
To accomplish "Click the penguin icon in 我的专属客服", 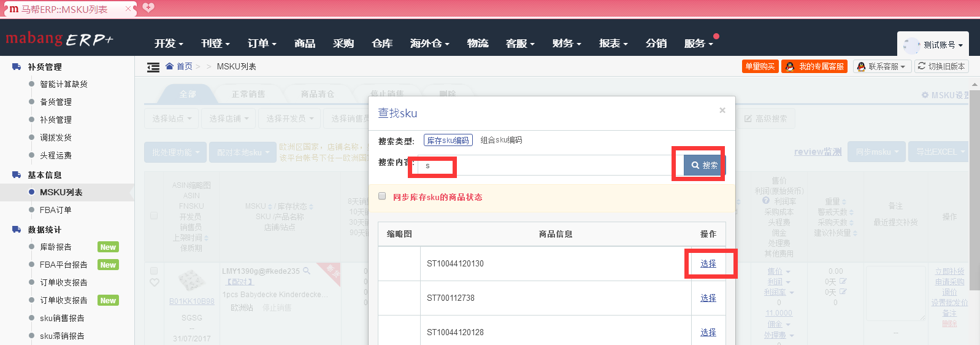I will 790,67.
